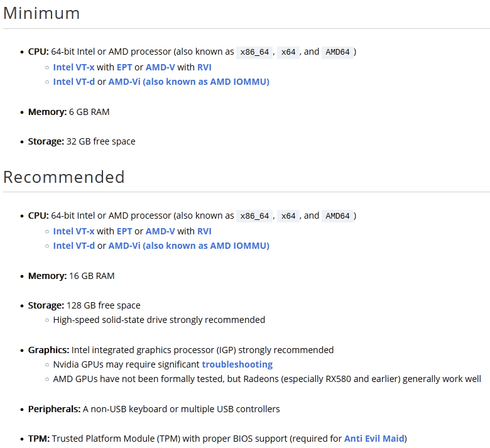Follow RVI link in Minimum section

pyautogui.click(x=204, y=67)
